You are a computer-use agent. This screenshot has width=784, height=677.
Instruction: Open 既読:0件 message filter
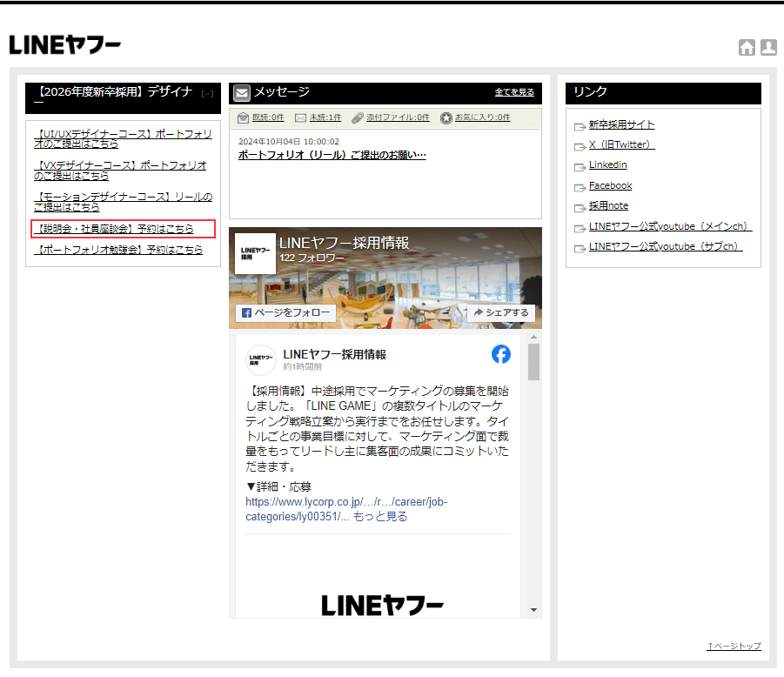point(267,117)
